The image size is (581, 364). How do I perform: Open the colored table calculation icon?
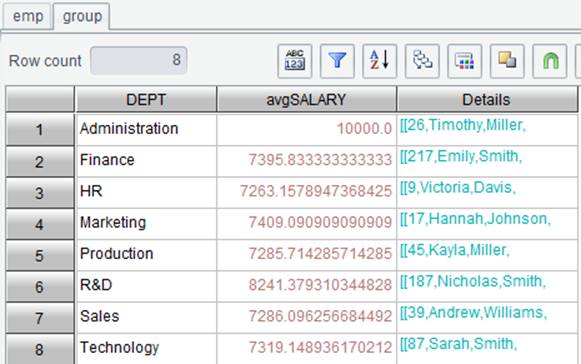[x=465, y=61]
